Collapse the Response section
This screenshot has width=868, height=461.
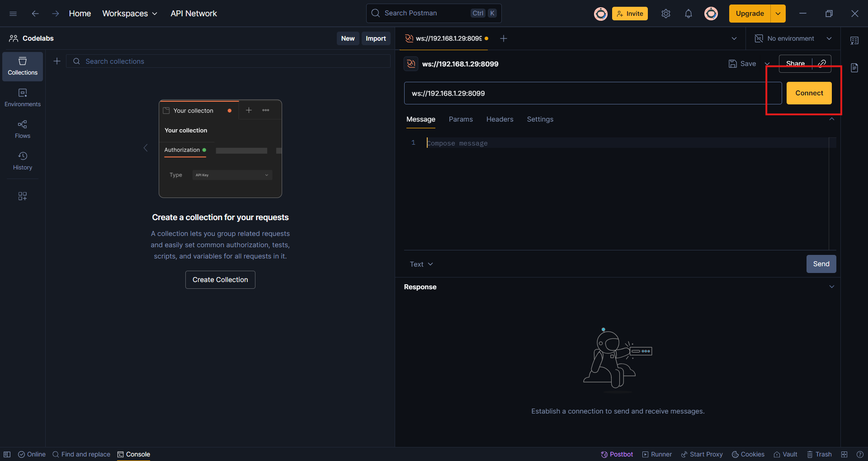coord(831,287)
